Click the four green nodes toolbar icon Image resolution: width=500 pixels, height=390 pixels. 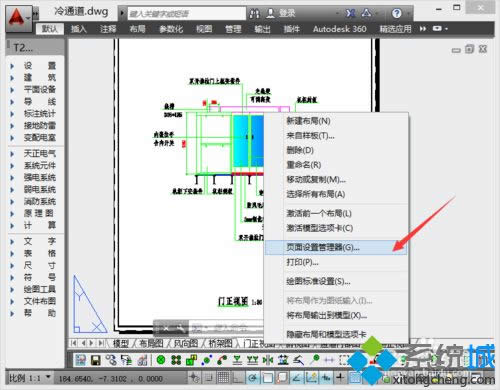[176, 360]
